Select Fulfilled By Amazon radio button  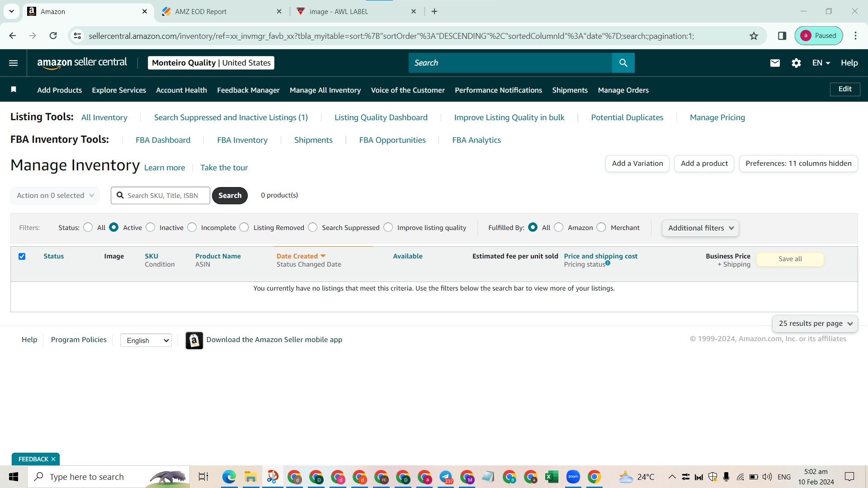coord(559,227)
